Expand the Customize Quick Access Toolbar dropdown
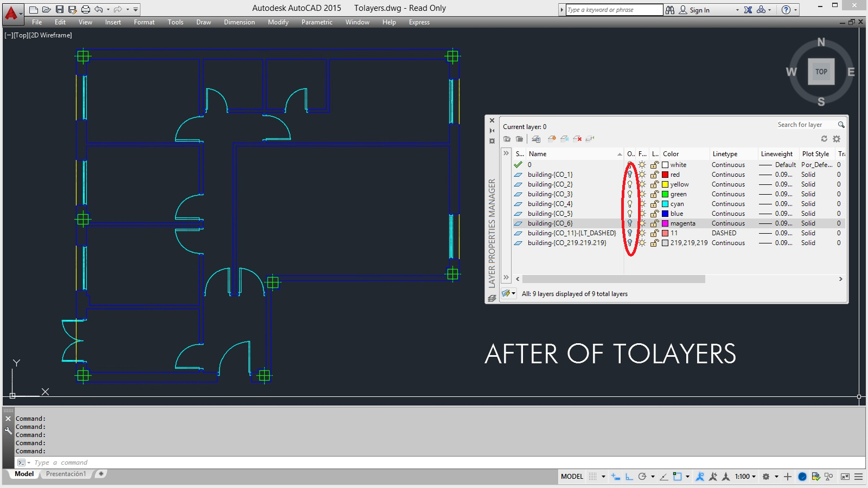Image resolution: width=868 pixels, height=488 pixels. tap(136, 9)
